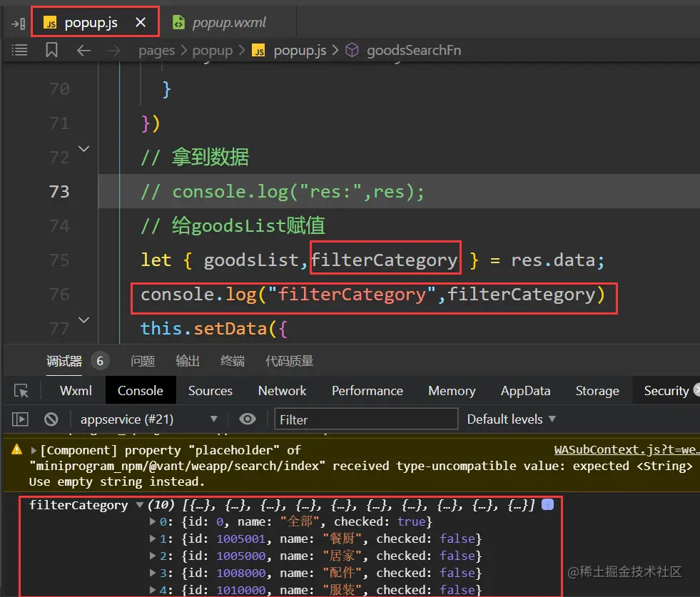Click the JS file icon in breadcrumb

point(258,51)
